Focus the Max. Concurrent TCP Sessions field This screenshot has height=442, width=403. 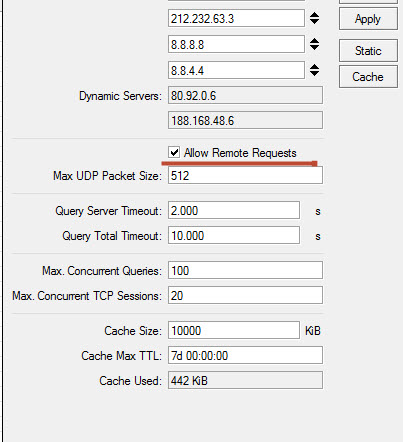pos(245,295)
